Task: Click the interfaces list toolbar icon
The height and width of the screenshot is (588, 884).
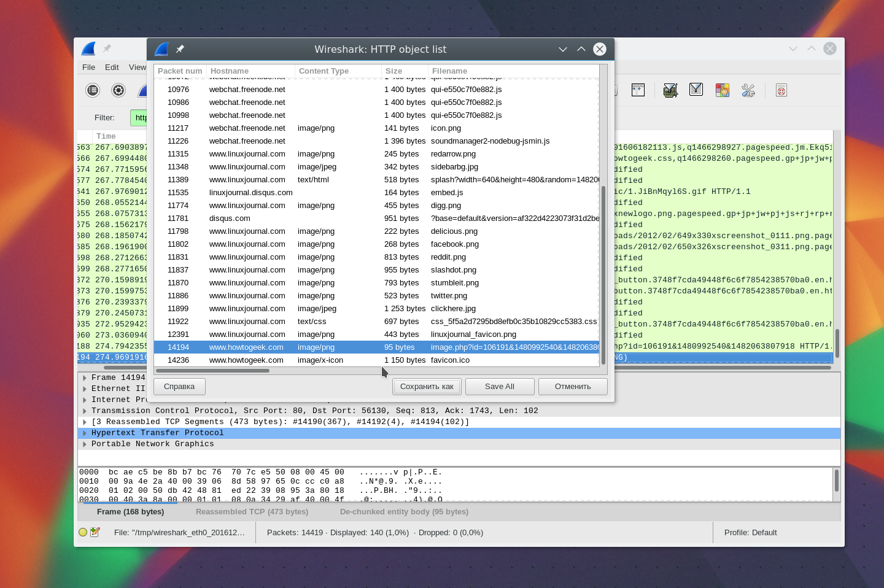Action: [93, 90]
